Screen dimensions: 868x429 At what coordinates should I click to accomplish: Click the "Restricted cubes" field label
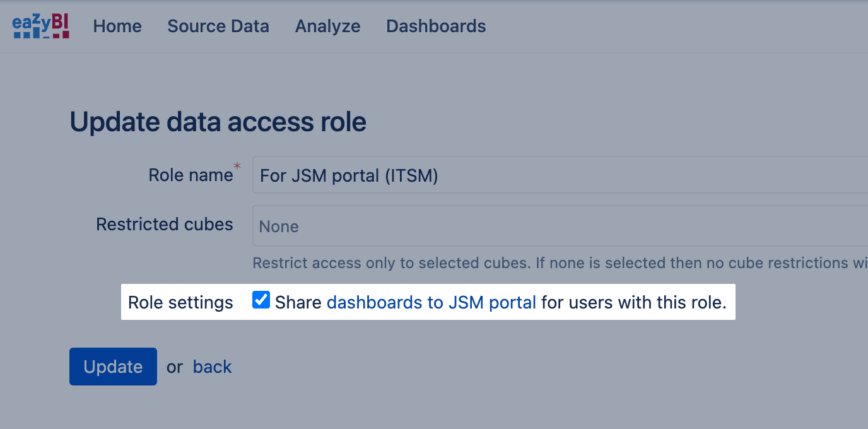165,225
